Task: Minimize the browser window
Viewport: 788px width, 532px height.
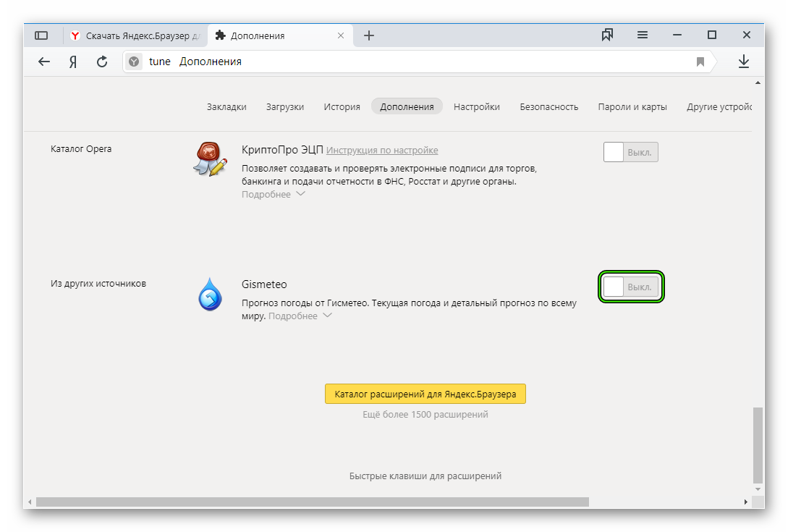Action: [x=677, y=35]
